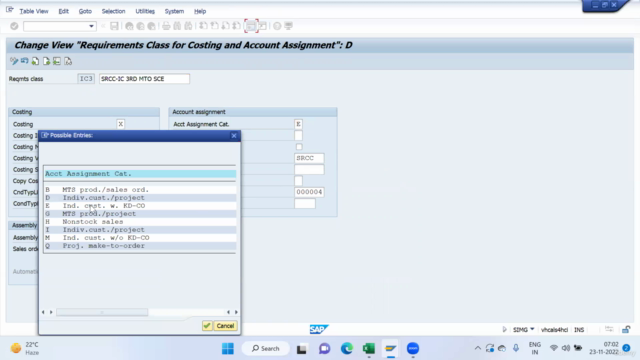Open the Utilities menu
This screenshot has width=640, height=360.
point(145,11)
